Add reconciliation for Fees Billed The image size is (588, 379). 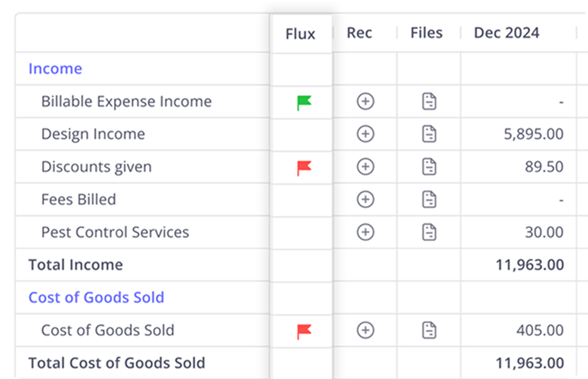coord(366,199)
